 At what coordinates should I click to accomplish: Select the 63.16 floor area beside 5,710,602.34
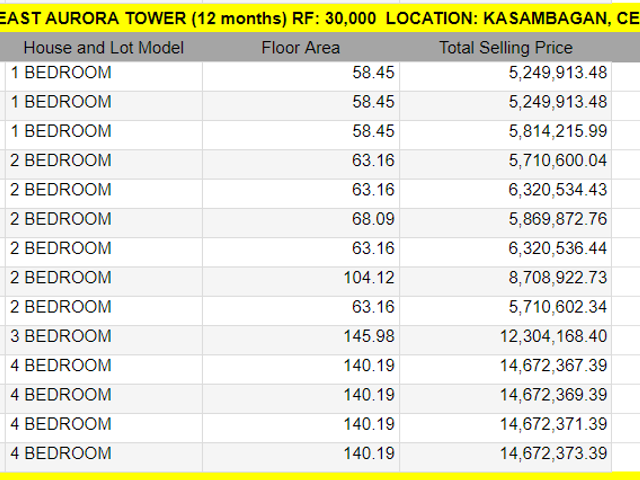301,311
